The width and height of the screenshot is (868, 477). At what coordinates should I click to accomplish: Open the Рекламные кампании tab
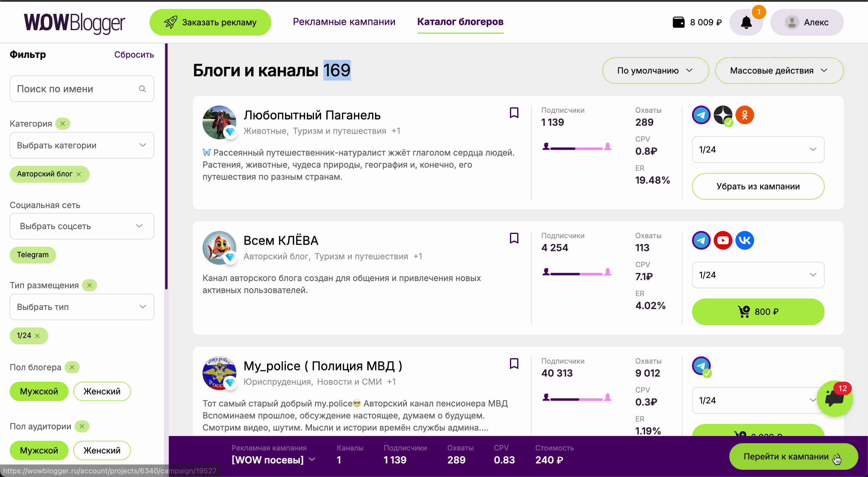[344, 22]
